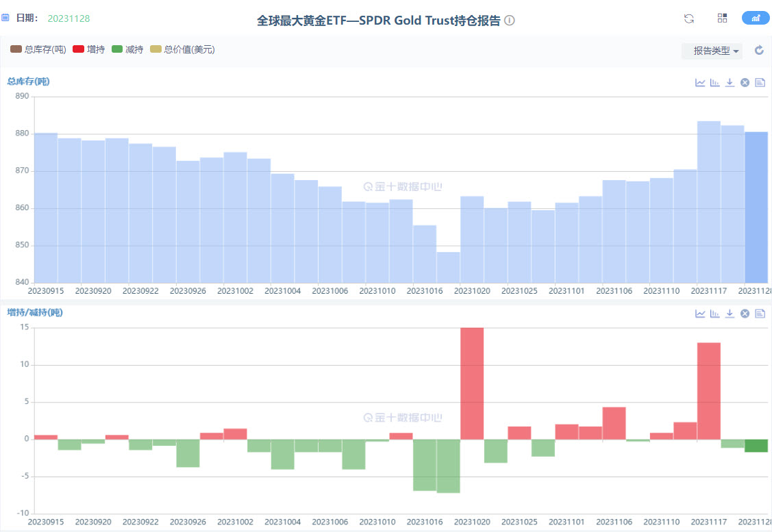Click the lowest inventory bar near 848 tons

pyautogui.click(x=448, y=267)
